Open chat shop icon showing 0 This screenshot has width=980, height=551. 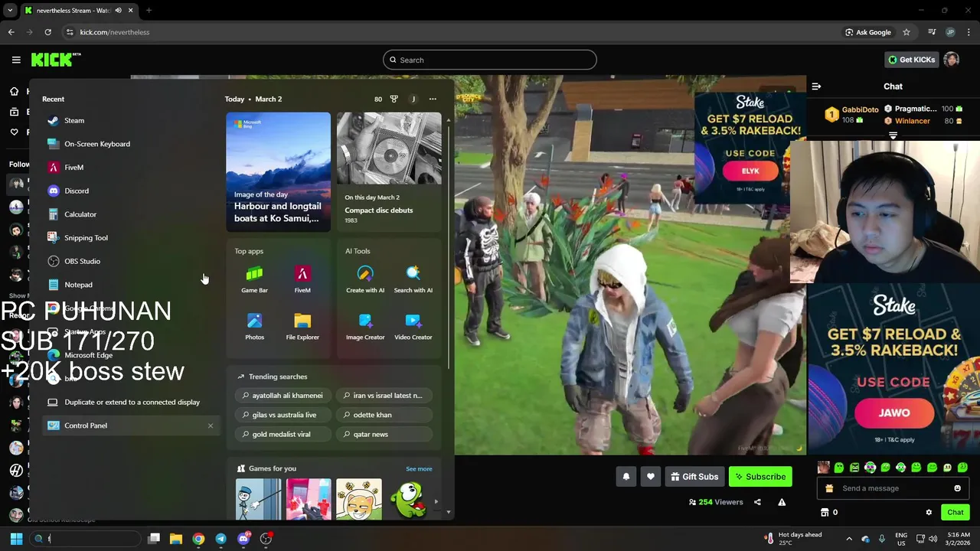click(x=829, y=513)
